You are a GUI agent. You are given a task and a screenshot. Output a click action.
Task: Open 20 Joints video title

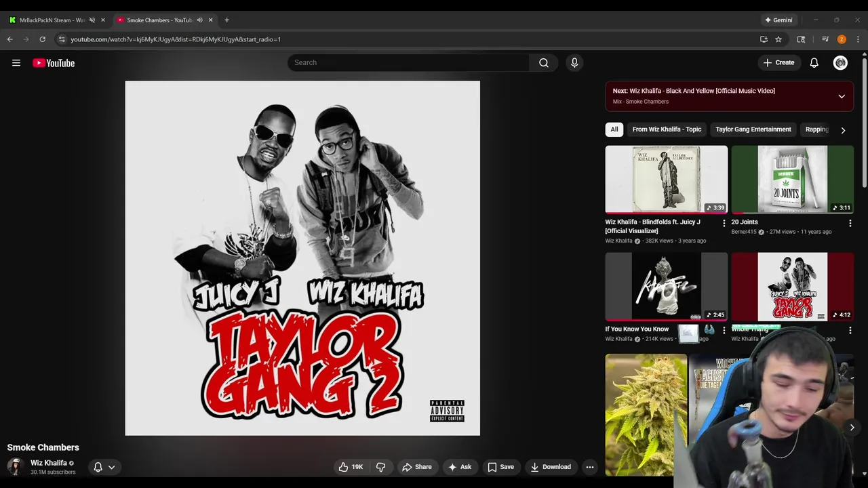(x=745, y=222)
